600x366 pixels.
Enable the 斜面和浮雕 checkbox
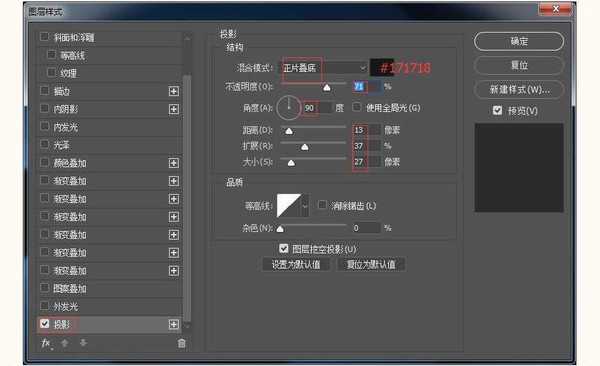[x=44, y=37]
